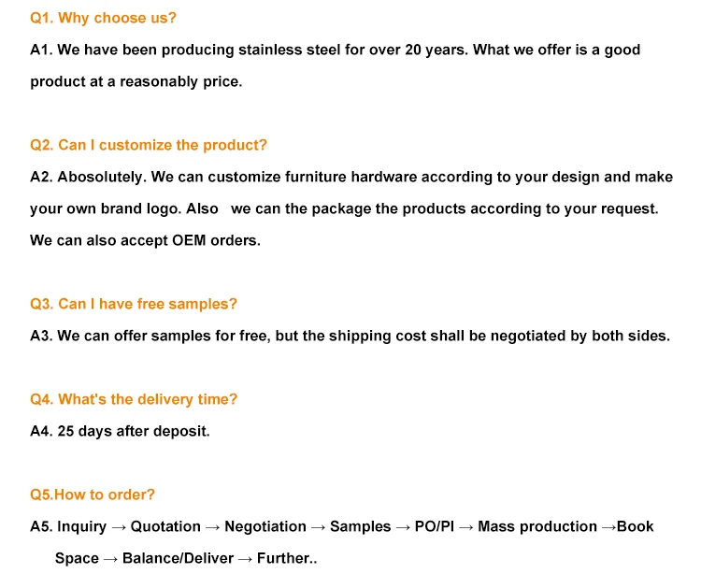This screenshot has width=701, height=588.
Task: Click the "Q1. Why choose us?" heading
Action: click(x=103, y=18)
